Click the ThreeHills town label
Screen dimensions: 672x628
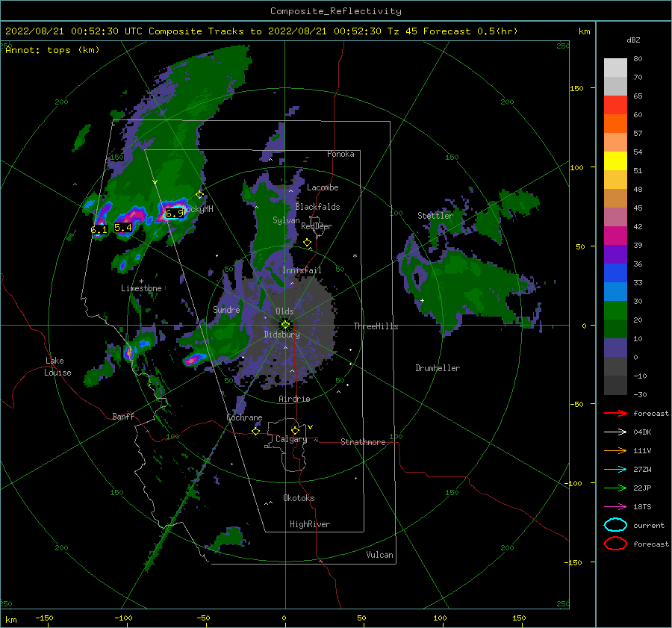[x=376, y=326]
